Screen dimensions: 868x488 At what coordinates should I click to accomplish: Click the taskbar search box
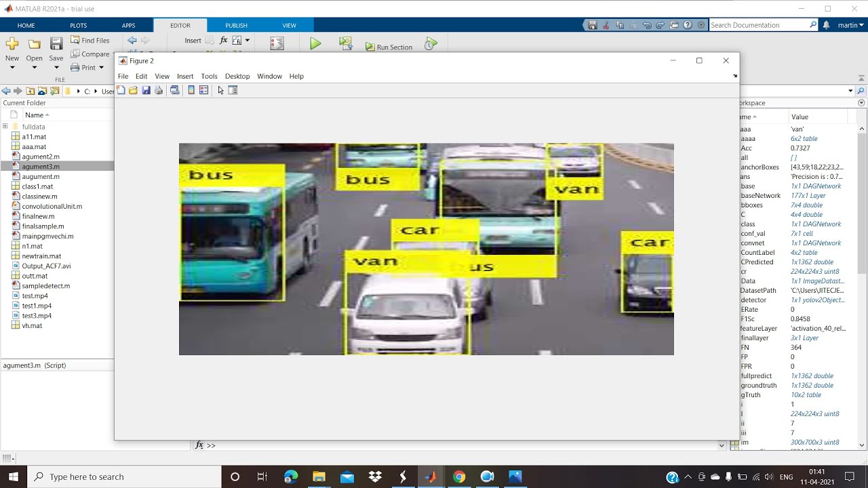[x=123, y=476]
